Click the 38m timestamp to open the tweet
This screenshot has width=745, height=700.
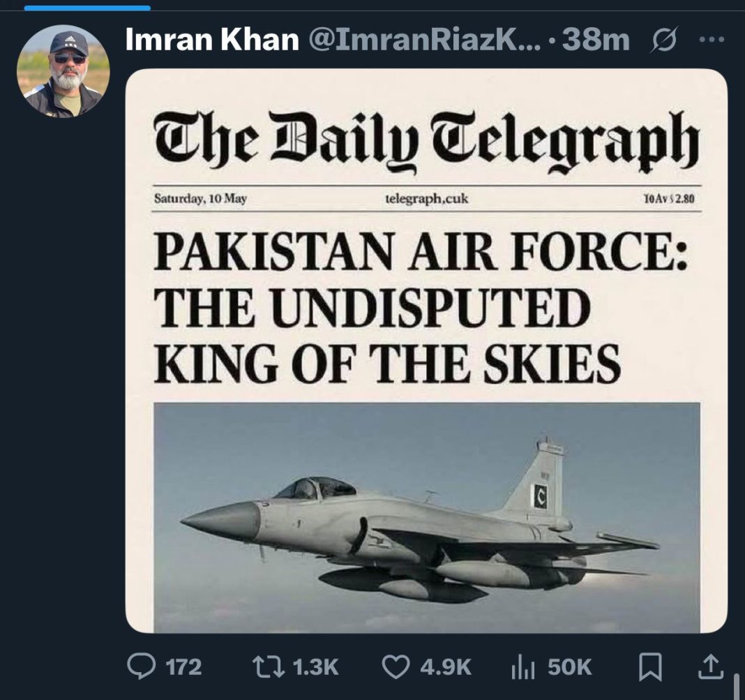[595, 40]
